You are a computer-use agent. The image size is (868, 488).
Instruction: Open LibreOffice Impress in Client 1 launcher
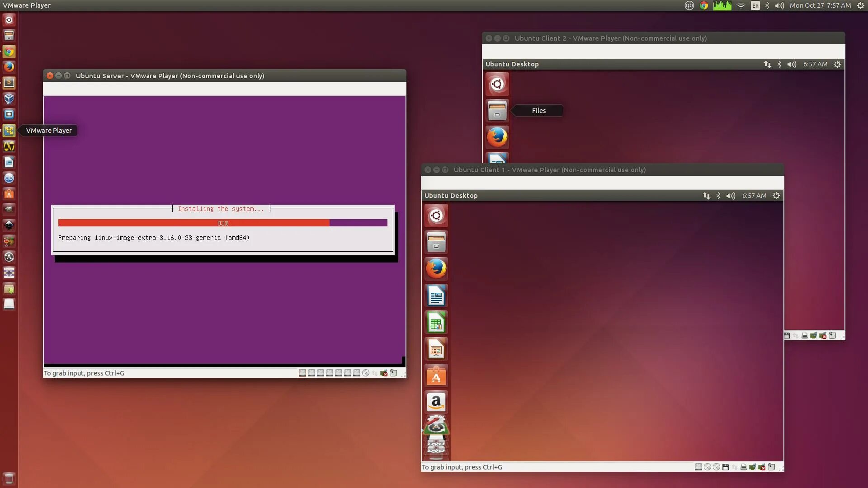(x=436, y=349)
